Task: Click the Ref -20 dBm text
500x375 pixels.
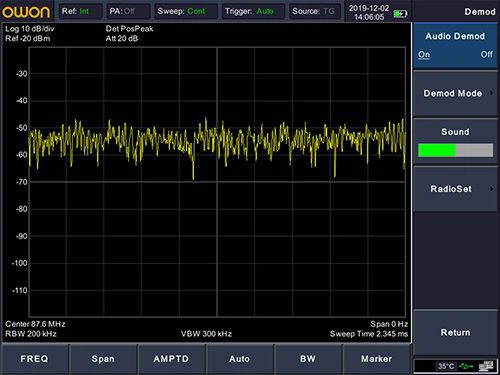Action: click(x=28, y=39)
